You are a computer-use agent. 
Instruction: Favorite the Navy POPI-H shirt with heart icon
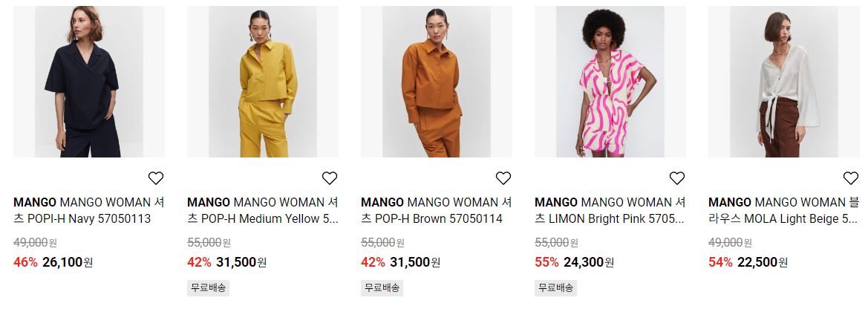point(155,178)
